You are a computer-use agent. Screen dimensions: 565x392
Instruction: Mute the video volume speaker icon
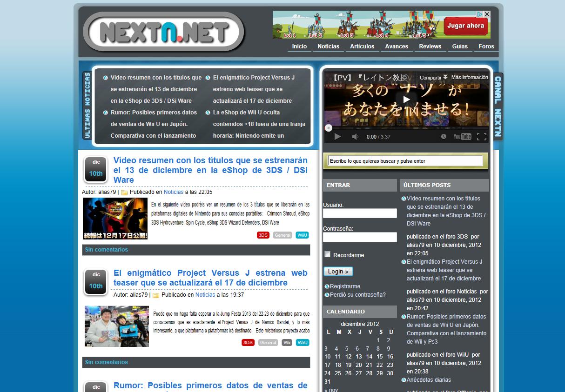(355, 137)
